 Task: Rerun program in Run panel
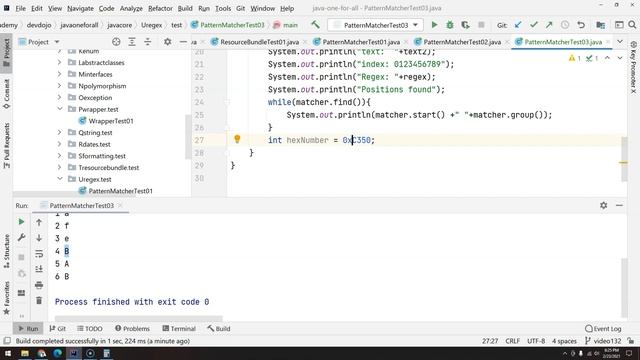pos(21,222)
